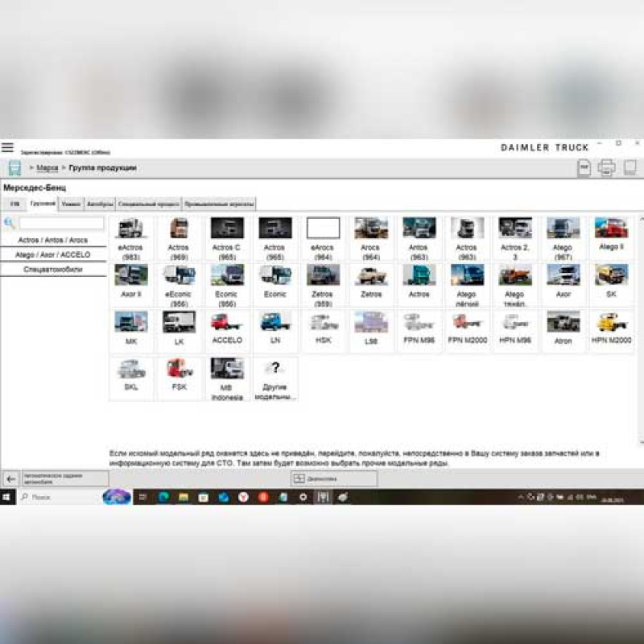The image size is (644, 644).
Task: Select the Actros C (965) model
Action: [x=227, y=238]
